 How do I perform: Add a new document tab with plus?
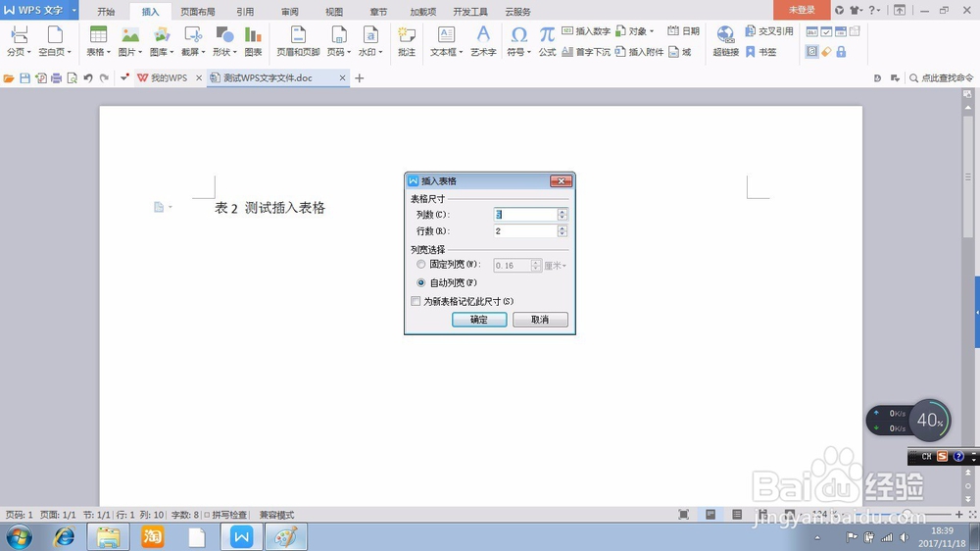tap(360, 78)
